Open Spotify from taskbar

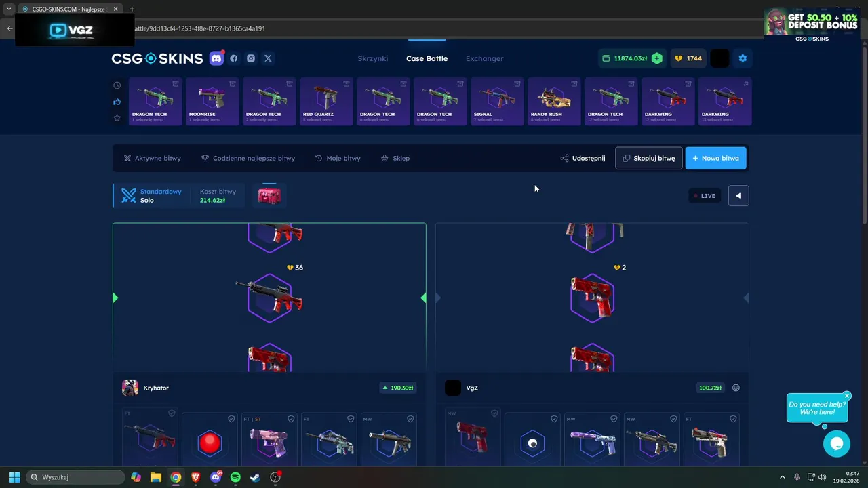tap(235, 477)
